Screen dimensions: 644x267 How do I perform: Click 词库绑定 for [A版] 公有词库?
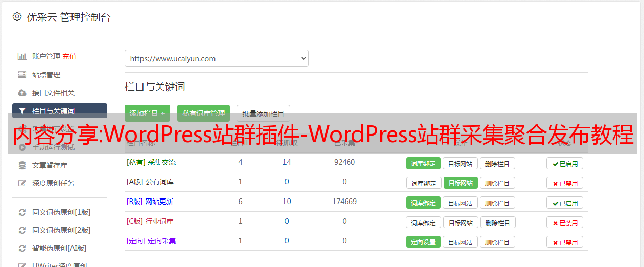[424, 183]
